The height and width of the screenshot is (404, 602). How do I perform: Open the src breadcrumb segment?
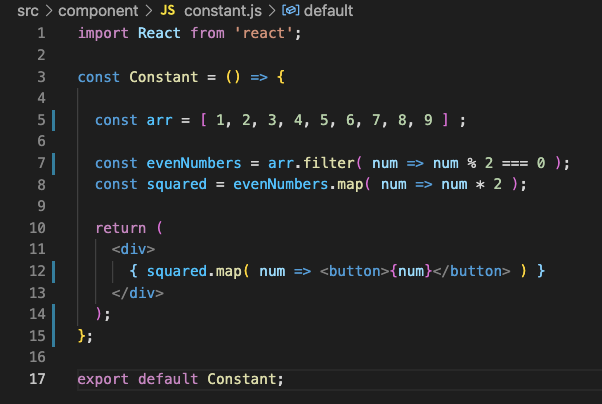[x=28, y=11]
